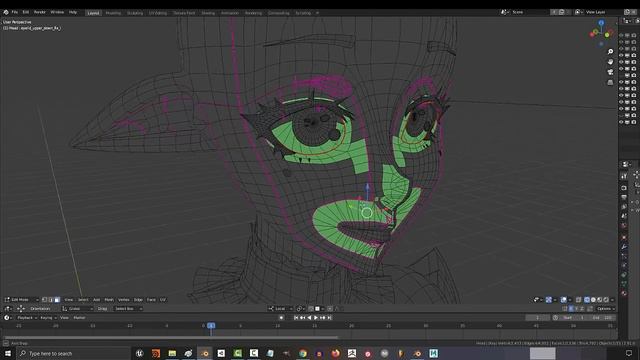
Task: Open the File menu
Action: pyautogui.click(x=15, y=12)
